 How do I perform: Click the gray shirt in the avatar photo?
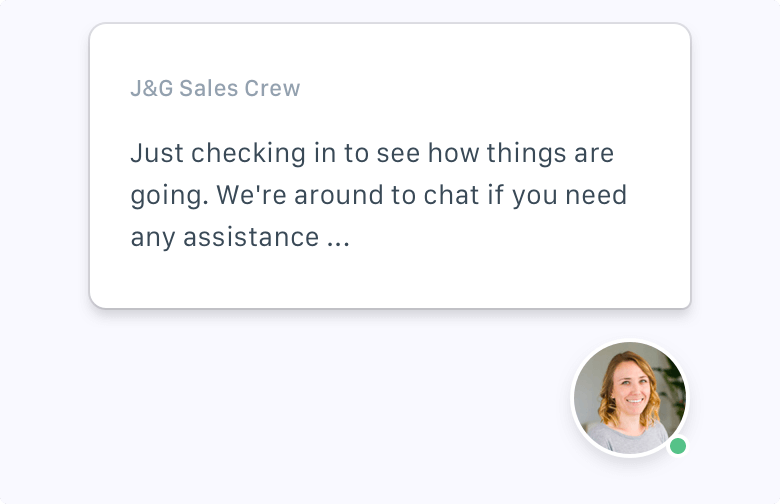(628, 438)
